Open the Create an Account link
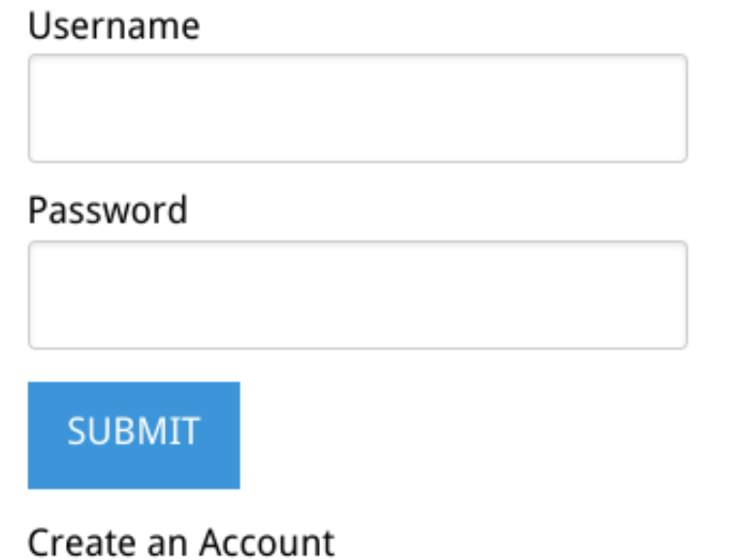The image size is (731, 560). click(181, 542)
